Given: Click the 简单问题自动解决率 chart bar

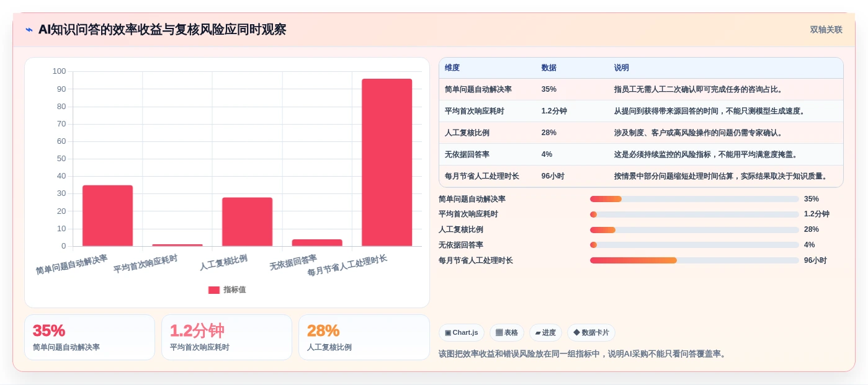Looking at the screenshot, I should pos(107,216).
